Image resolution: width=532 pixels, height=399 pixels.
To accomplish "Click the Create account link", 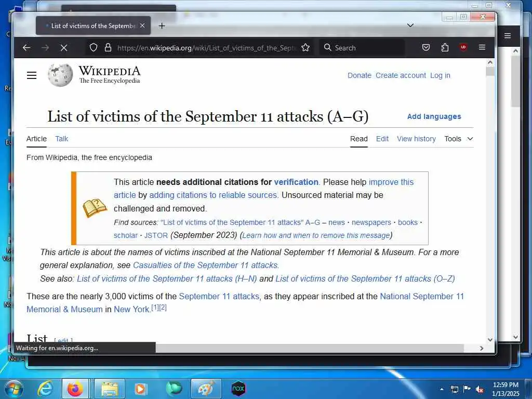I will (401, 75).
